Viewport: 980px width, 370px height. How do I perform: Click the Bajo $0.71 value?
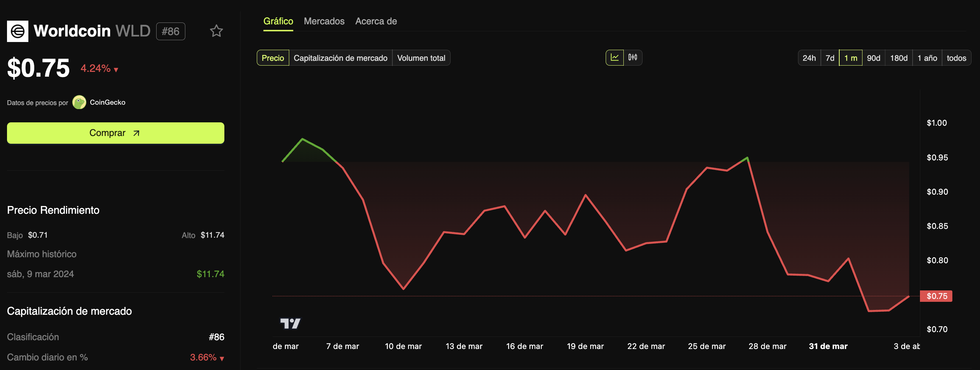(x=38, y=235)
